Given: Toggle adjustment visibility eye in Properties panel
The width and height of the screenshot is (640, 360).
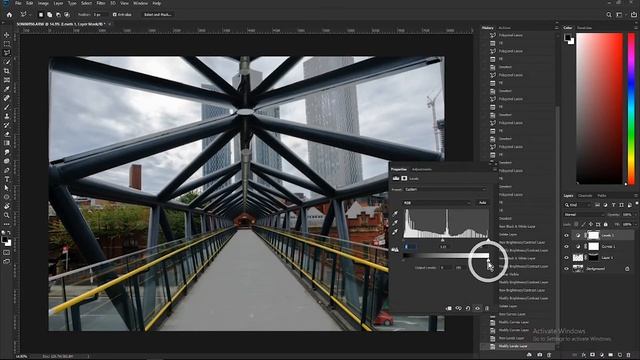Looking at the screenshot, I should point(477,308).
